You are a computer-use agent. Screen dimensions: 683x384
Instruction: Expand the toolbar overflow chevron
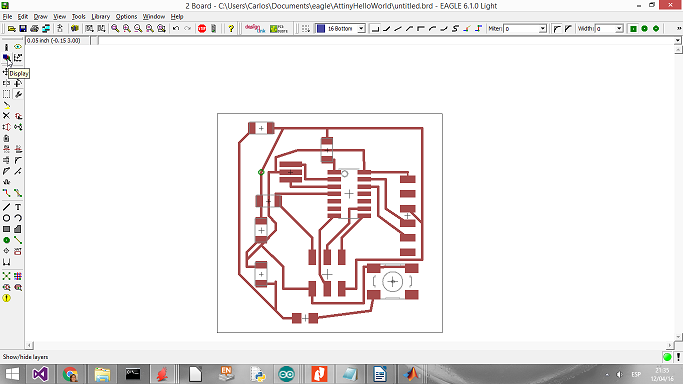(x=679, y=29)
